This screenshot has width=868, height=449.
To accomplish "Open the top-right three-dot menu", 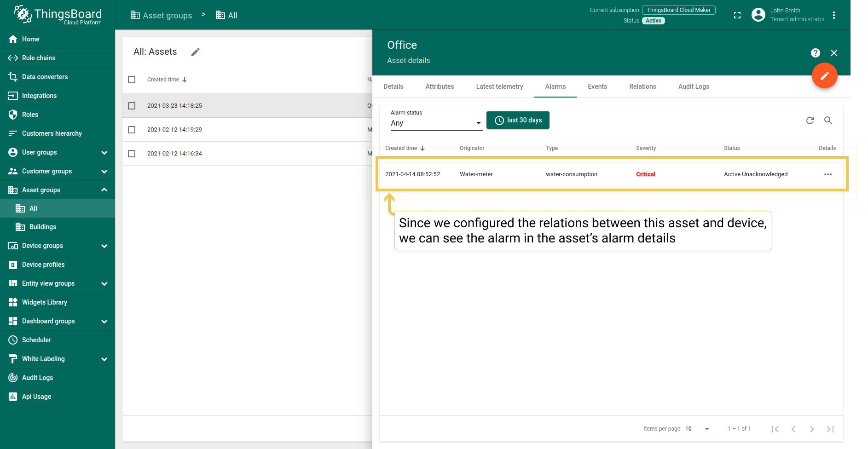I will tap(834, 15).
